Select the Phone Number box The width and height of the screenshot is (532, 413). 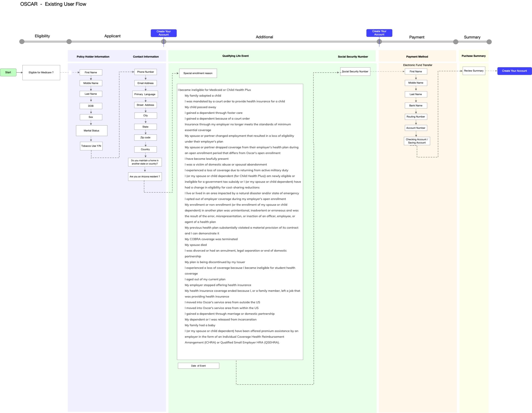click(x=146, y=72)
